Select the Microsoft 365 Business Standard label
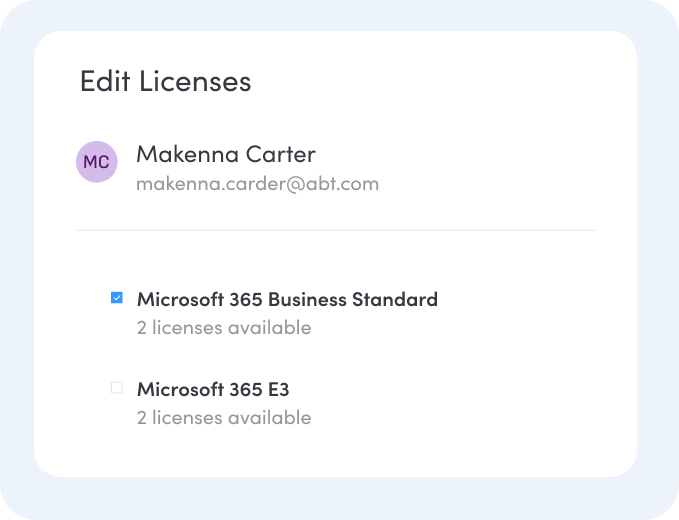The image size is (679, 520). click(x=287, y=299)
